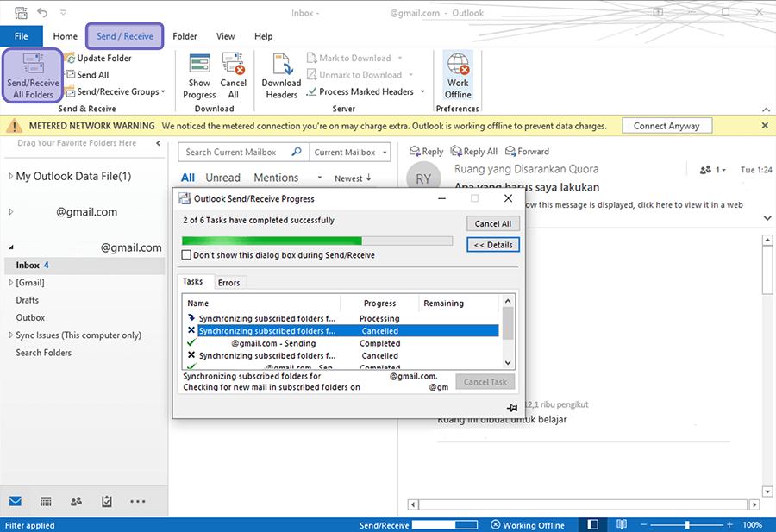Collapse the ribbon with the chevron

[767, 110]
